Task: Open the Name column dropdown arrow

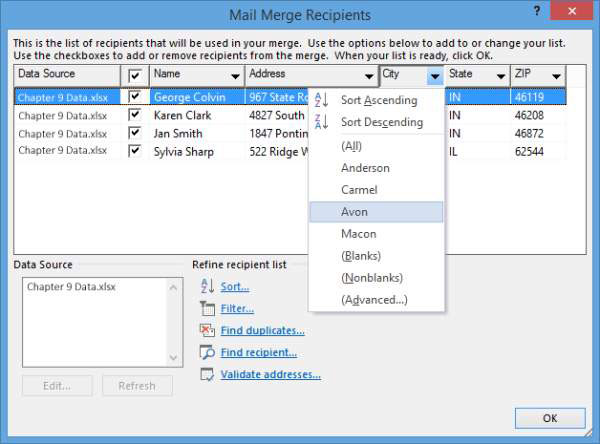Action: 234,76
